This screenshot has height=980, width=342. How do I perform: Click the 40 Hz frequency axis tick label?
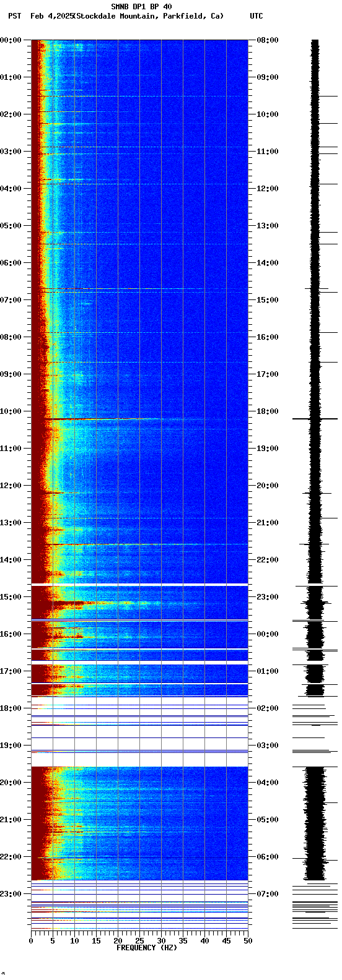click(x=204, y=941)
